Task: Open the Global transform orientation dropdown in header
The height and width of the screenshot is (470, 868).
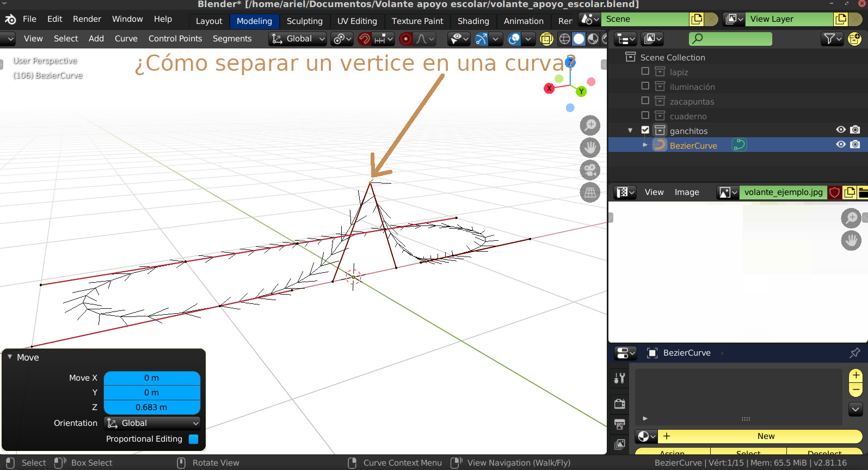Action: [299, 39]
